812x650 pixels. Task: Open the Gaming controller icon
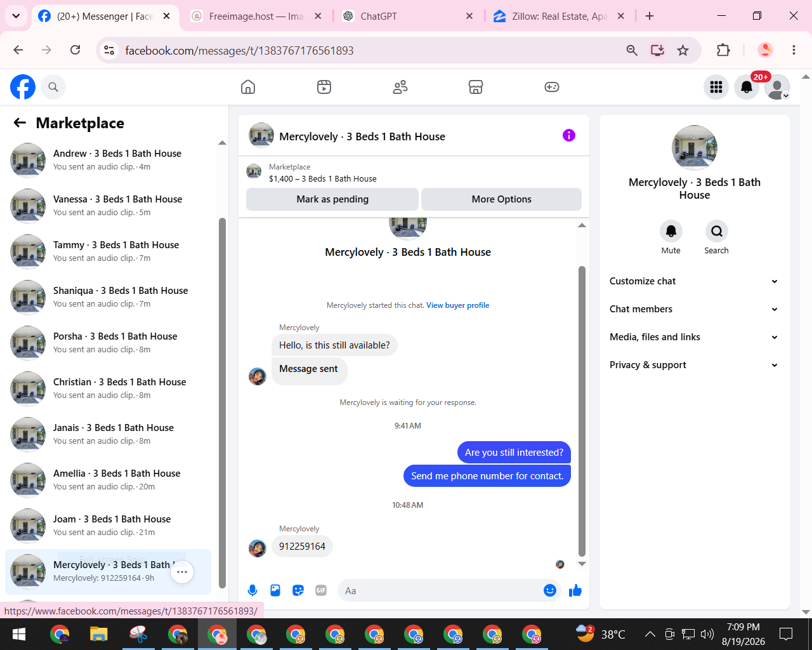552,87
